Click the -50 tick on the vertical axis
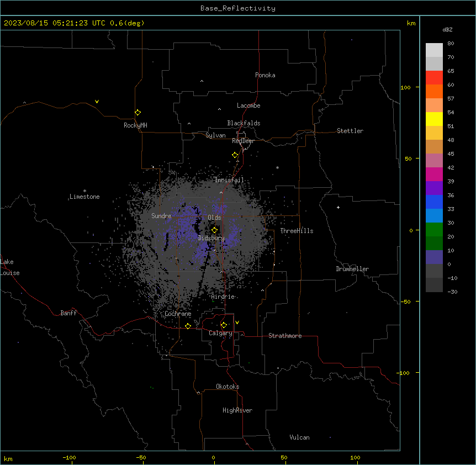 pos(406,302)
